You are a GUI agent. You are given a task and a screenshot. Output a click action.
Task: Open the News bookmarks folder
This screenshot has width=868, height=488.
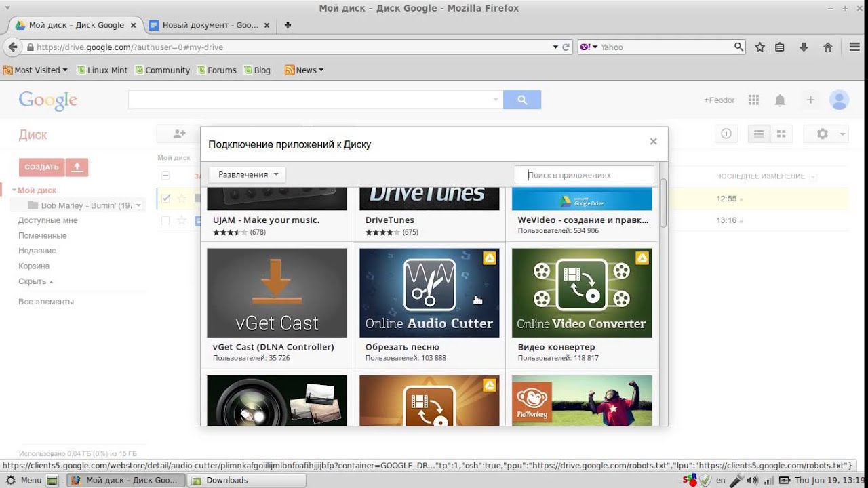point(304,70)
